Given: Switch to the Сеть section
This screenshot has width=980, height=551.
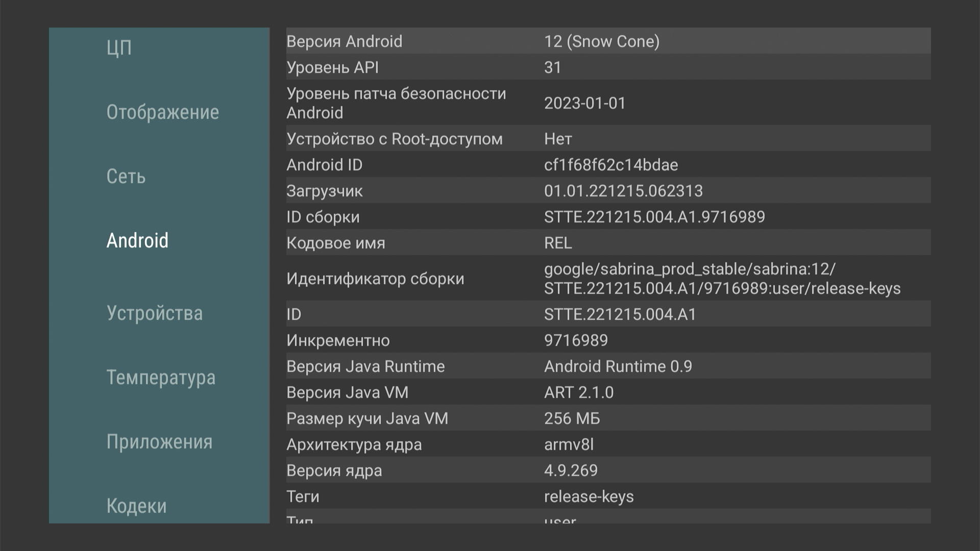Looking at the screenshot, I should (x=126, y=177).
